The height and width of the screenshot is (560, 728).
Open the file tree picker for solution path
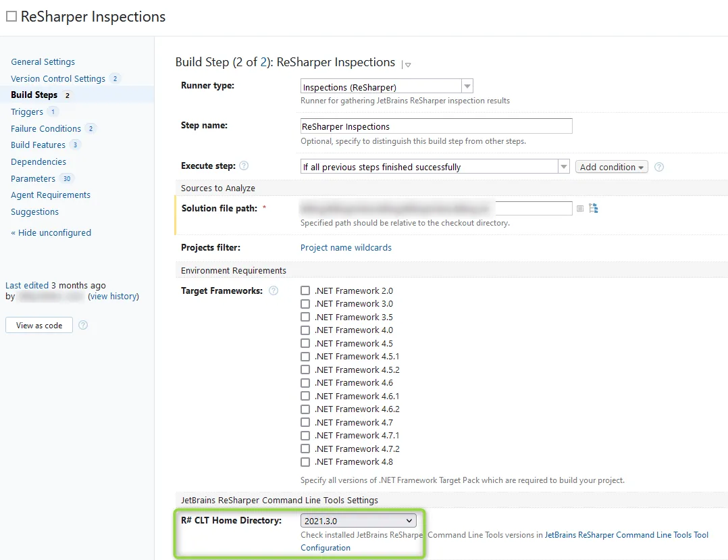click(594, 208)
